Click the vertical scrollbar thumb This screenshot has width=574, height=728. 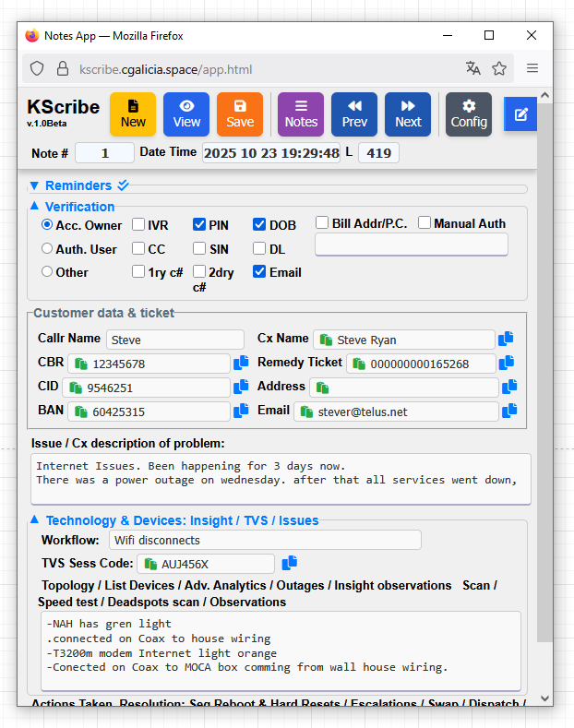[544, 373]
